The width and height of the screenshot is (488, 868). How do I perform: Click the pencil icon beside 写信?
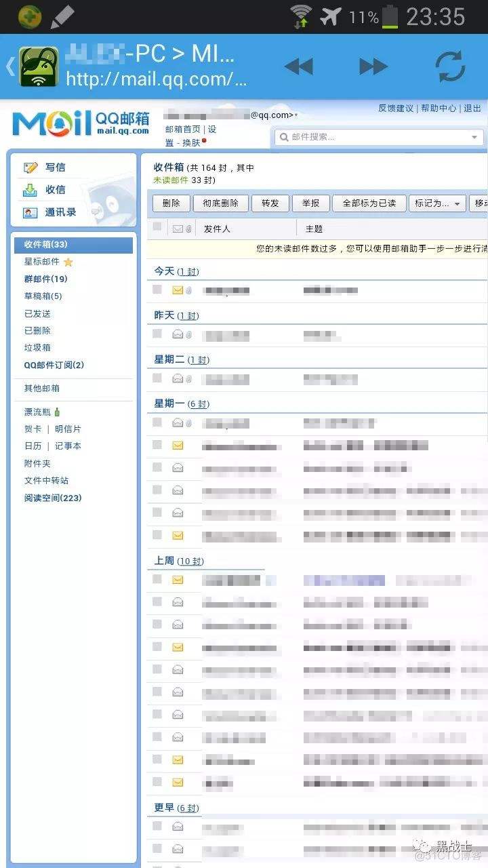30,167
